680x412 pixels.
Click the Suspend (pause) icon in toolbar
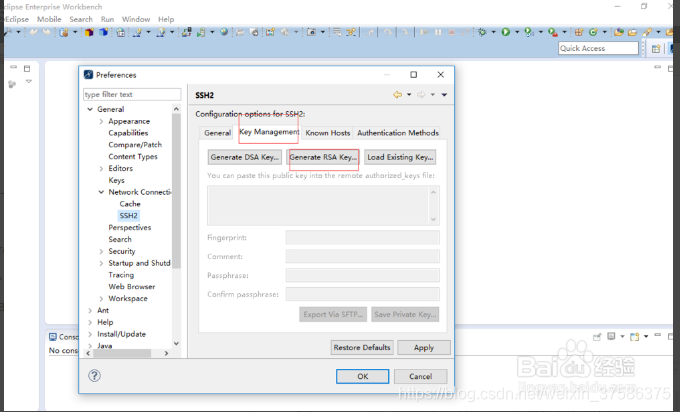click(438, 32)
